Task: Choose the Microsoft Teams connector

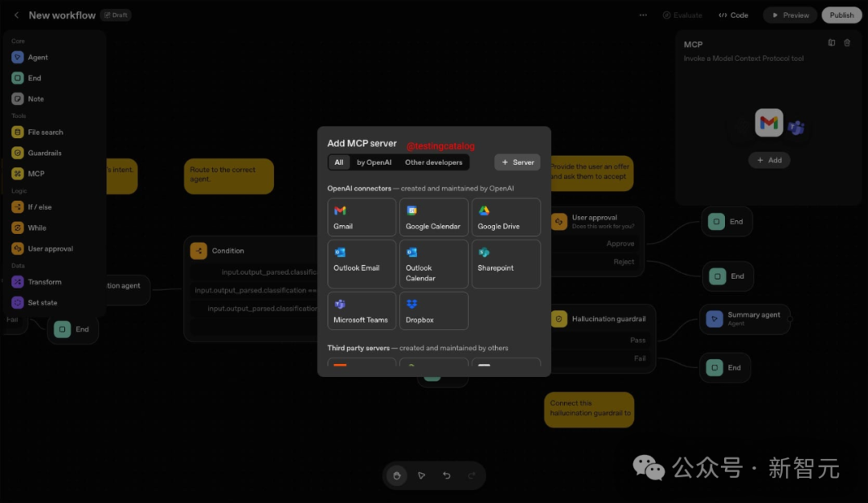Action: tap(362, 310)
